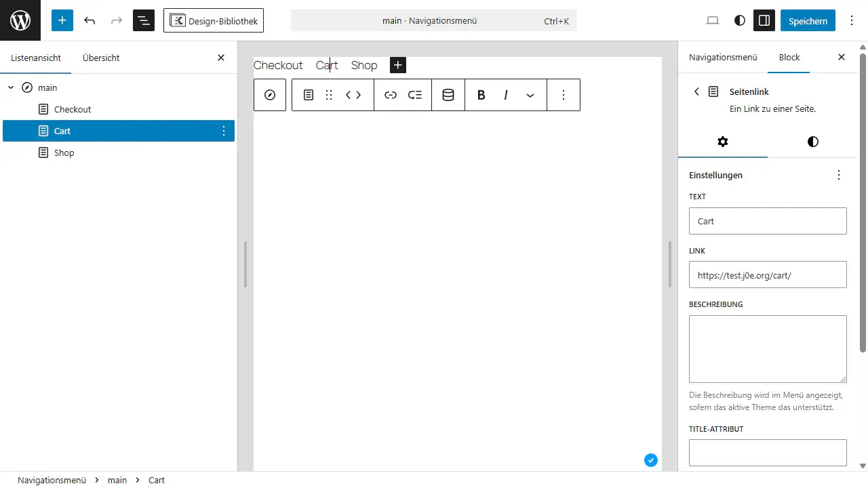Add submenu using the indent icon
This screenshot has width=868, height=488.
pos(415,95)
